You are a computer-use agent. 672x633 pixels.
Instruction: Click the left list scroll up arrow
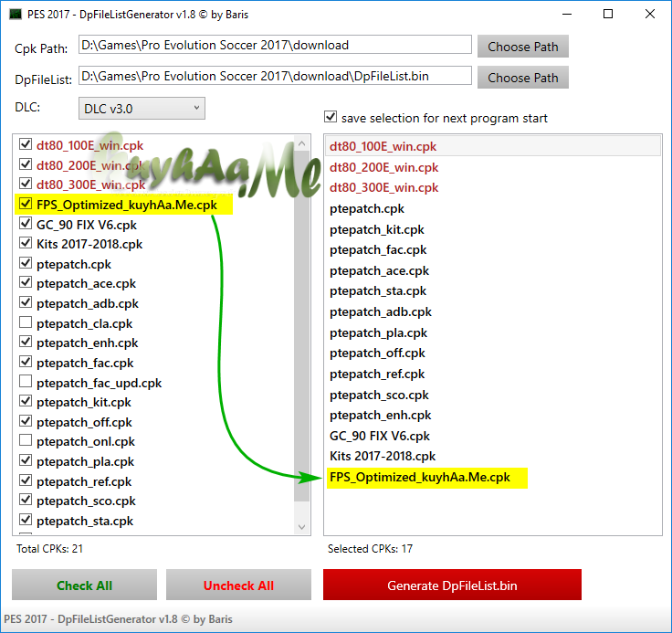[301, 143]
